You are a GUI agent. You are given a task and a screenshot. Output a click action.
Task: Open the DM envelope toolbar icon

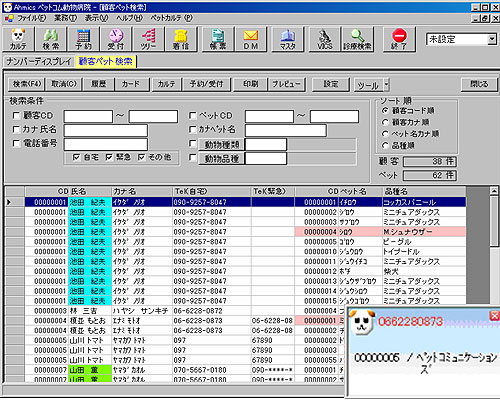[x=251, y=39]
